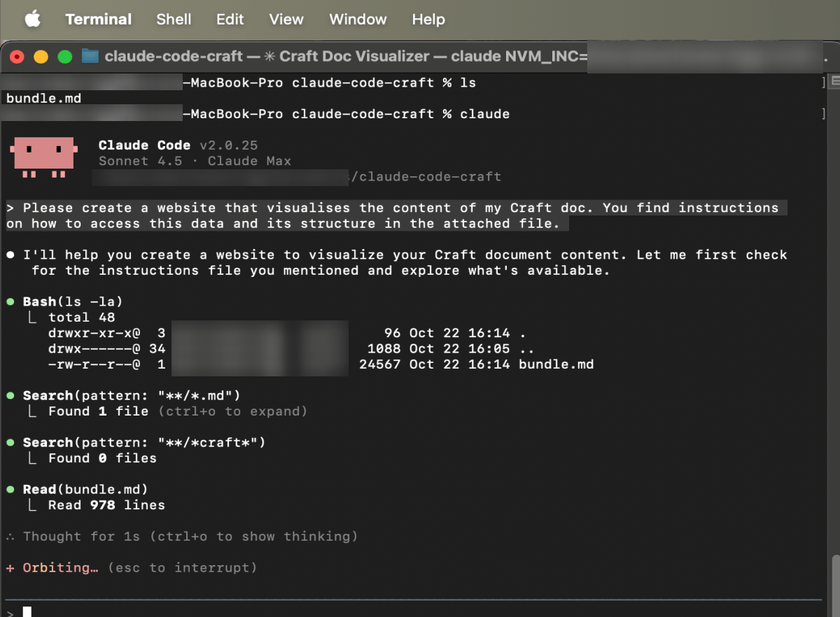
Task: Click the green bullet beside Read(bundle.md)
Action: click(x=10, y=490)
